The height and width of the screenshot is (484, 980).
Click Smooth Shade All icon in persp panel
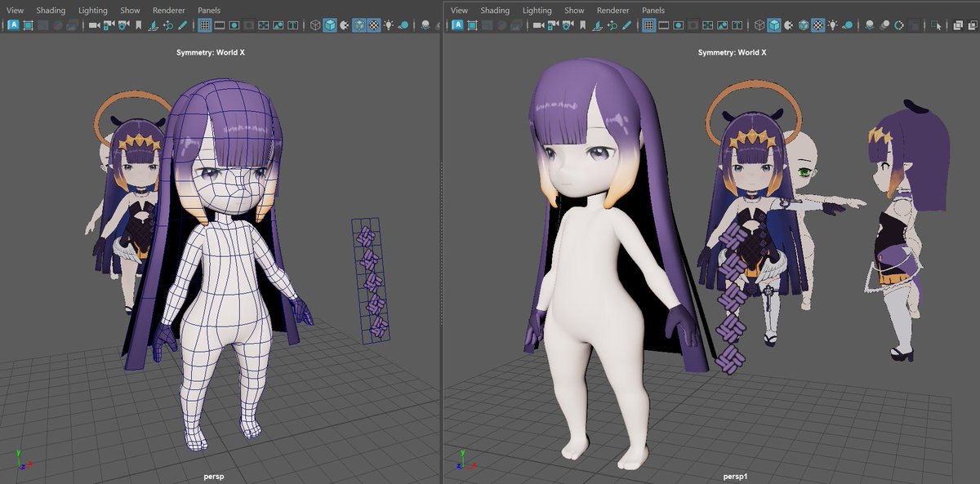tap(330, 25)
